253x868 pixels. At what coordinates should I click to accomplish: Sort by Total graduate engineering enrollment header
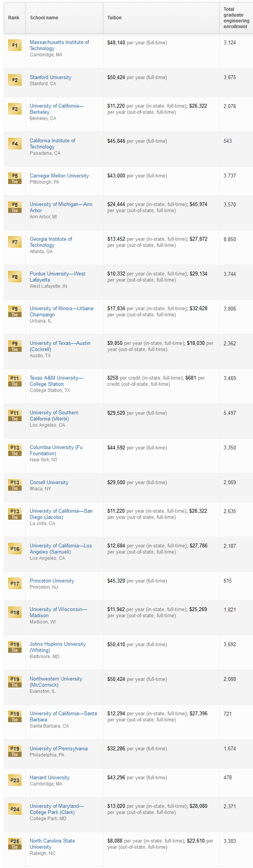[x=236, y=18]
